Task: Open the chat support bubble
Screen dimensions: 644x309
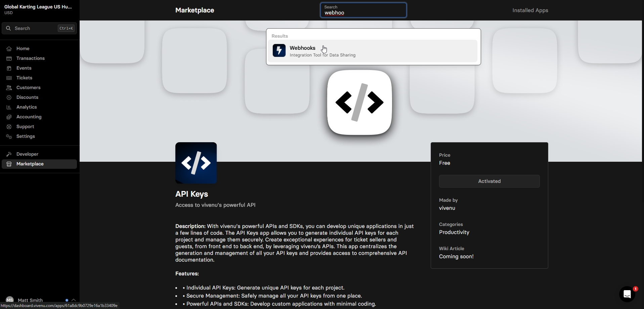Action: (x=627, y=294)
